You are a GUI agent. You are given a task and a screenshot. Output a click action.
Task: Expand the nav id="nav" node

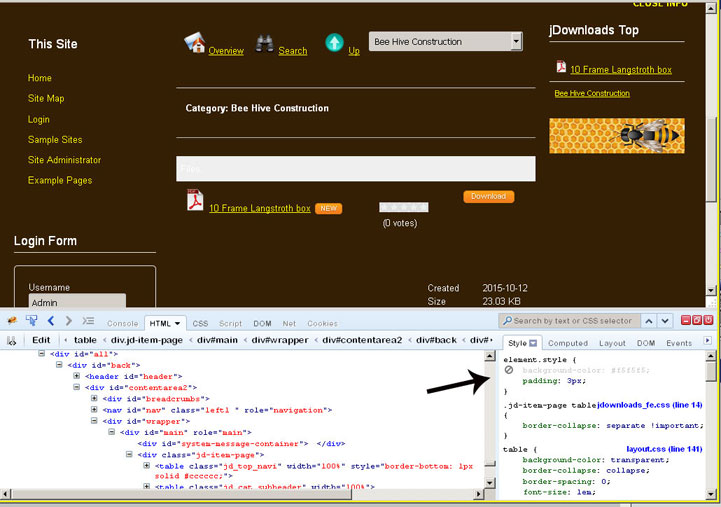pos(94,409)
